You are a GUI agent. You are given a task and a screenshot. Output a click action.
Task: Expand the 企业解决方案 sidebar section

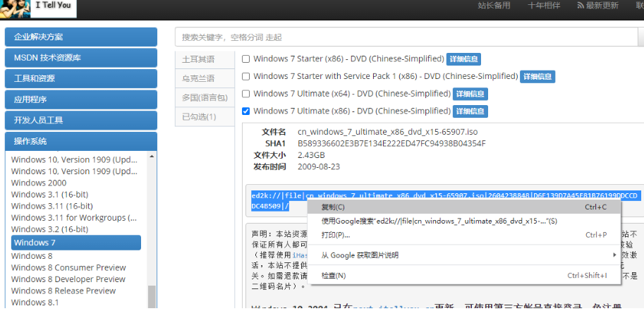pos(80,37)
